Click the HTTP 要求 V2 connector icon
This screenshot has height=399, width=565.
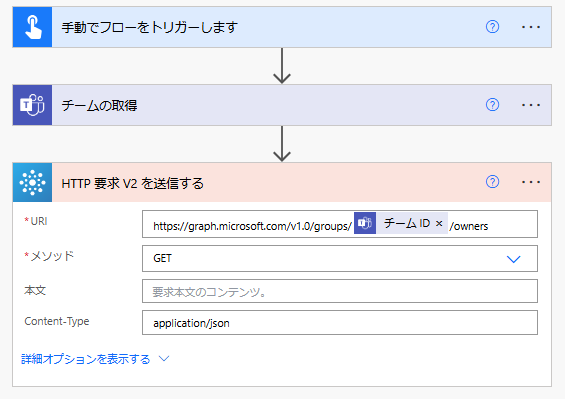point(32,182)
